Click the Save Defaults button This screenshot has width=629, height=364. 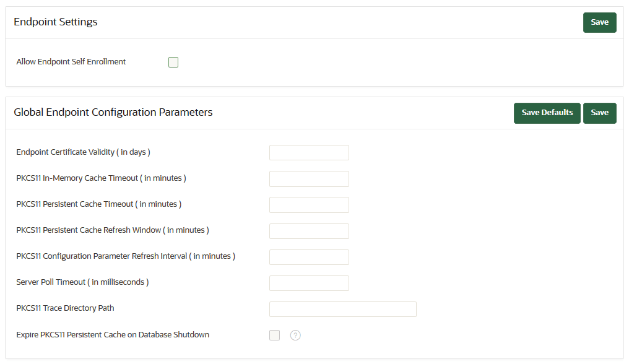pyautogui.click(x=547, y=113)
